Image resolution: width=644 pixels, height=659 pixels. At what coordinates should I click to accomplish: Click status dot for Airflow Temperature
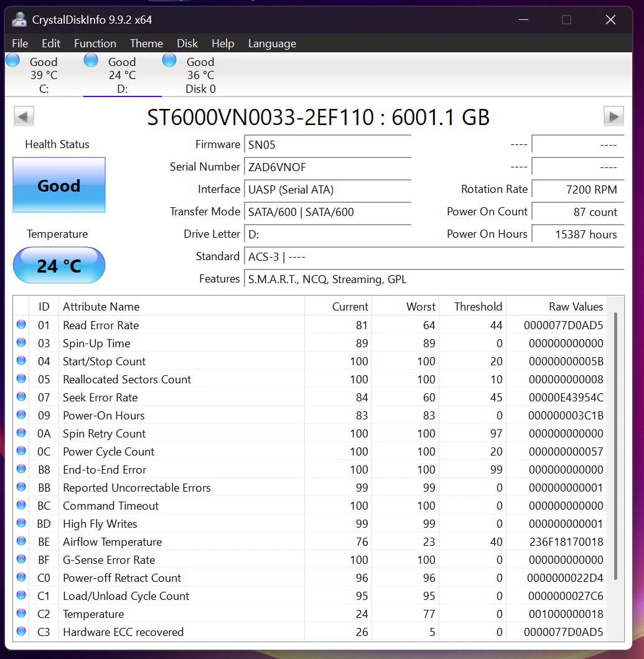(21, 541)
